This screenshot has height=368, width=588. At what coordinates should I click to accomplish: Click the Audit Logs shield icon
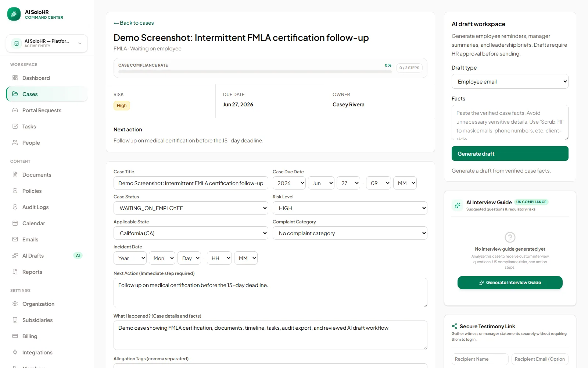tap(15, 207)
